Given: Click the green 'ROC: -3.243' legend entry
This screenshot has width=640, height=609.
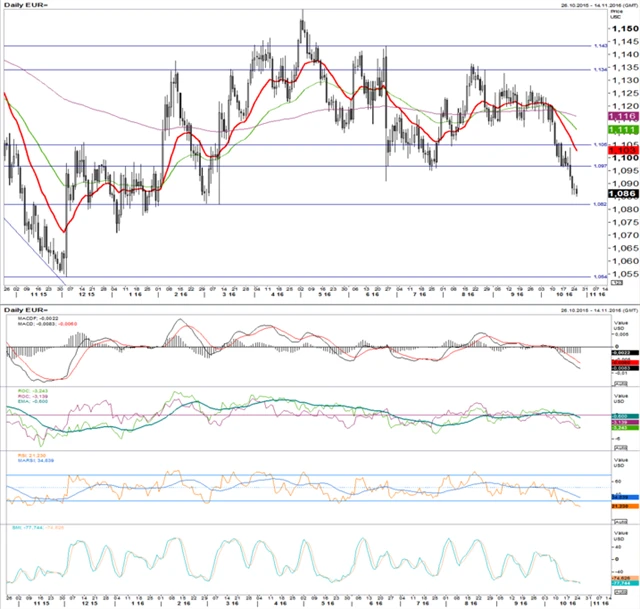Looking at the screenshot, I should click(33, 391).
